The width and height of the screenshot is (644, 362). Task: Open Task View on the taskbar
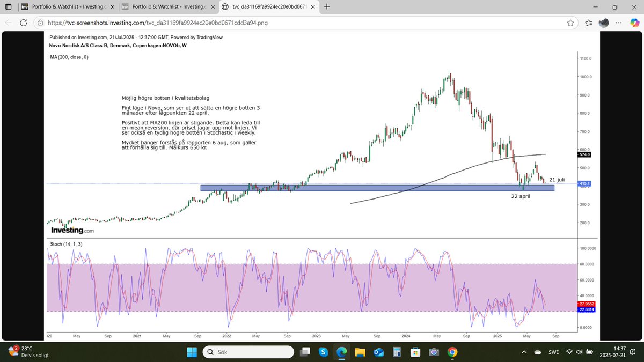304,352
